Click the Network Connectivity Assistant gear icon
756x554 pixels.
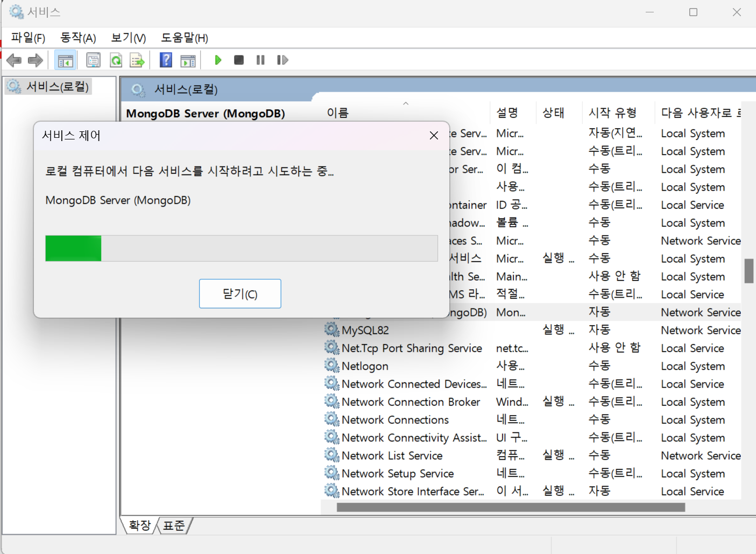click(x=332, y=437)
